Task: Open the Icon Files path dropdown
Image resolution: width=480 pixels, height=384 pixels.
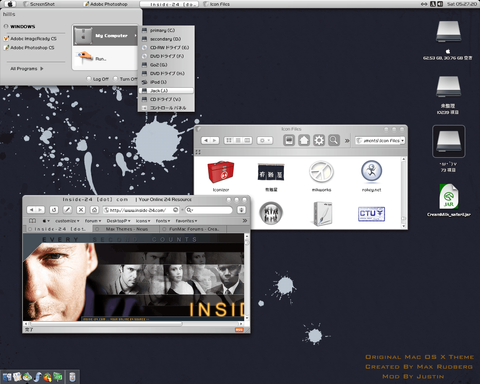Action: pyautogui.click(x=380, y=141)
